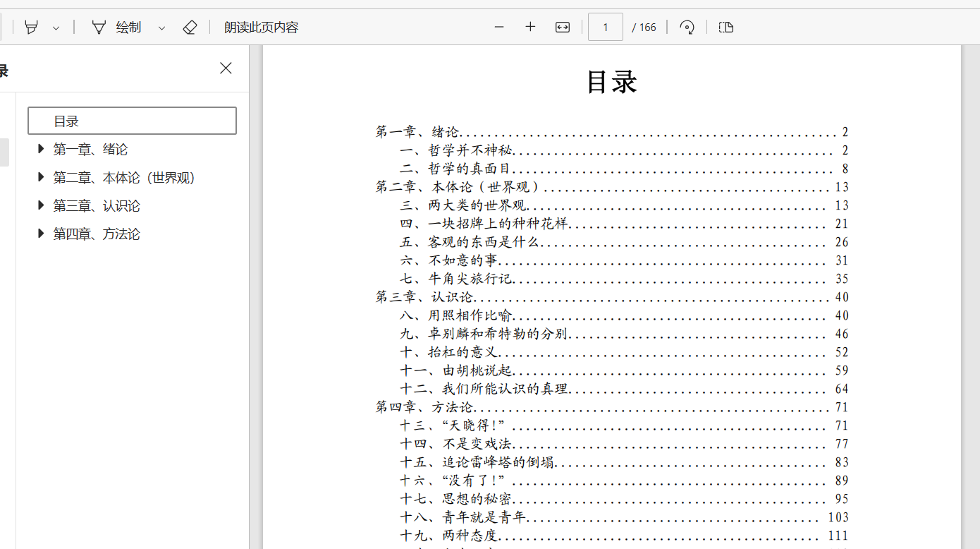Click 第一章、绪论 line in the page
Screen dimensions: 980x549
[x=612, y=132]
